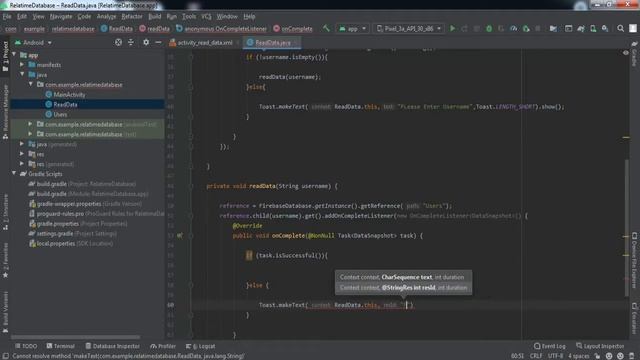The image size is (640, 360).
Task: Collapse the app module node
Action: (x=14, y=55)
